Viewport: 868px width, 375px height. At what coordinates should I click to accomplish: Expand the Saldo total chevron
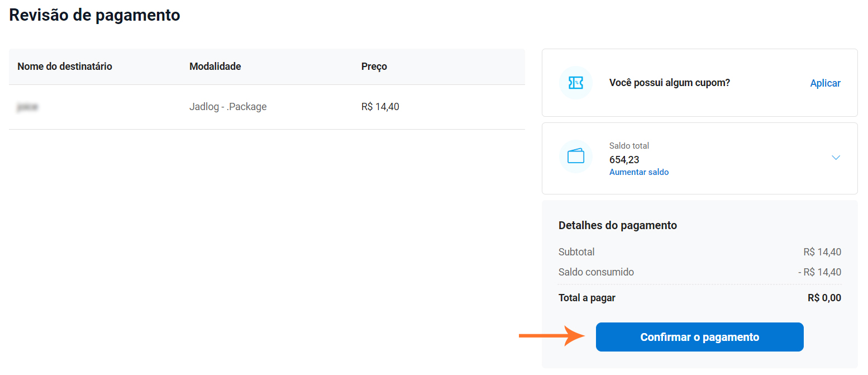tap(836, 158)
